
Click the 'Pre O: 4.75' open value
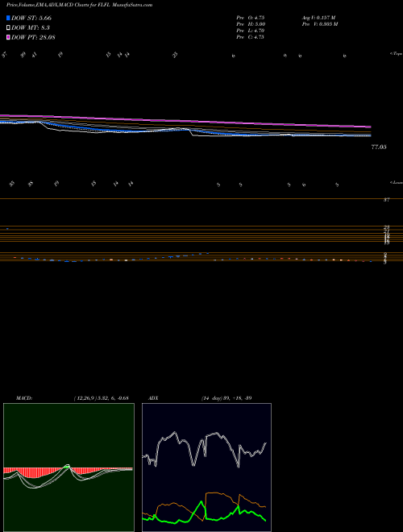pyautogui.click(x=251, y=17)
